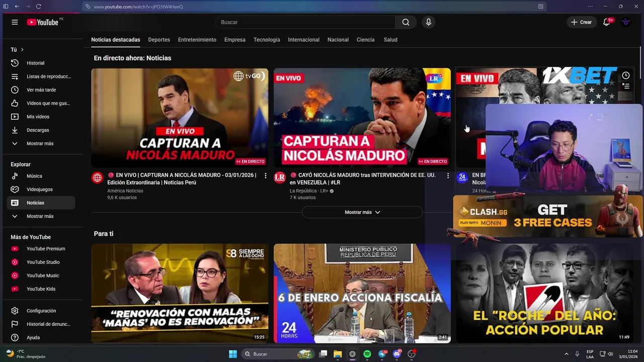Image resolution: width=644 pixels, height=362 pixels.
Task: Switch to the Tecnología tab
Action: coord(267,40)
